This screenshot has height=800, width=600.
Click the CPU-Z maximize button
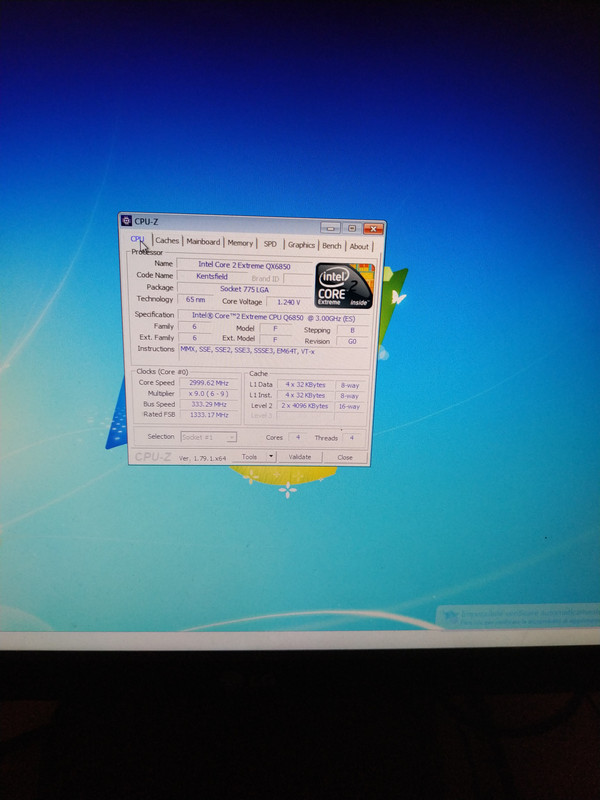352,228
